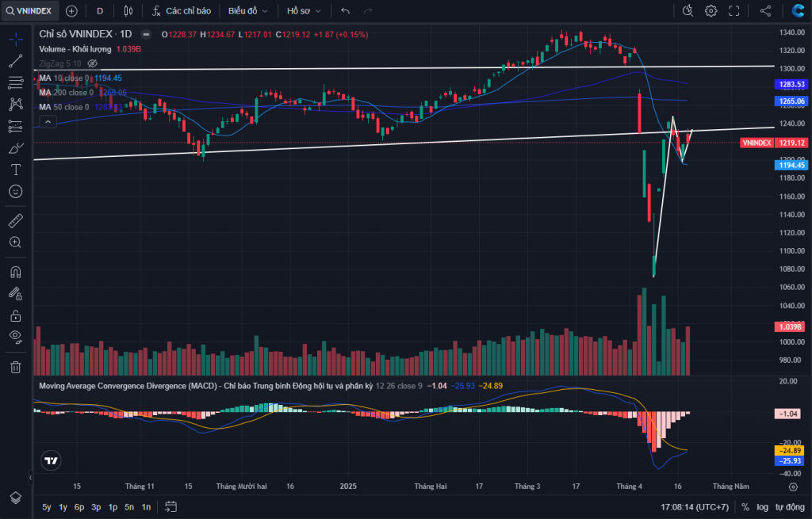Open the Fibonacci retracement tools
812x519 pixels.
tap(16, 82)
